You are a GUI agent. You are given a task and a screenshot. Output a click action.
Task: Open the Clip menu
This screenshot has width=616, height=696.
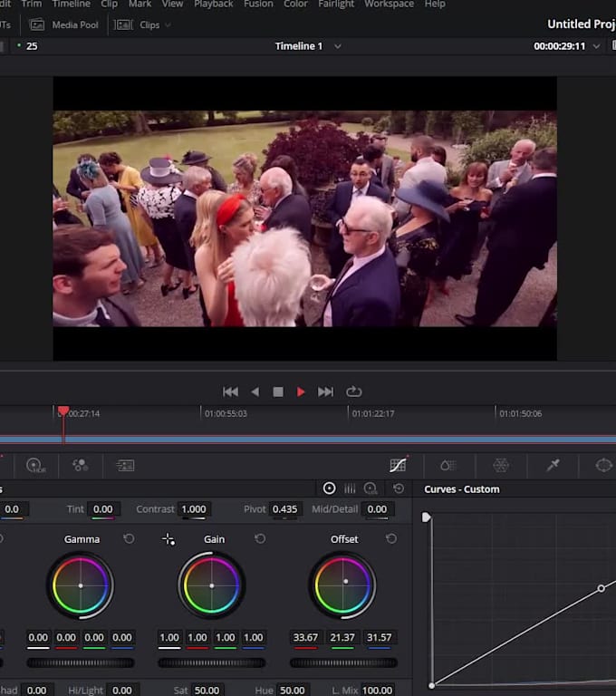(110, 4)
